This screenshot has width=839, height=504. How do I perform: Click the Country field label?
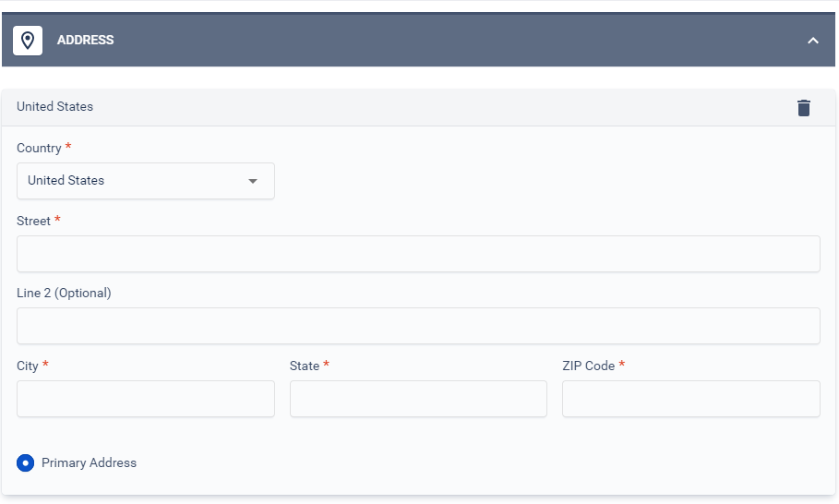pos(39,149)
